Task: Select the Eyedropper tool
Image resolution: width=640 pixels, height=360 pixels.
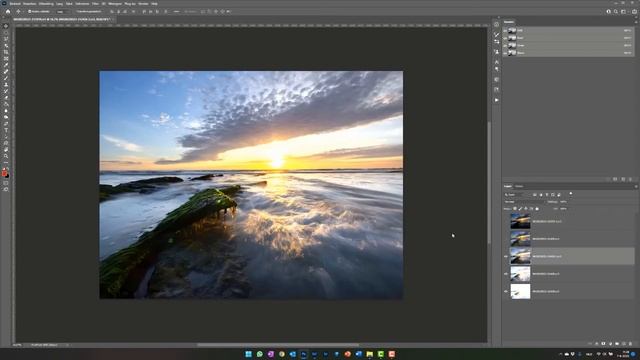Action: coord(6,65)
